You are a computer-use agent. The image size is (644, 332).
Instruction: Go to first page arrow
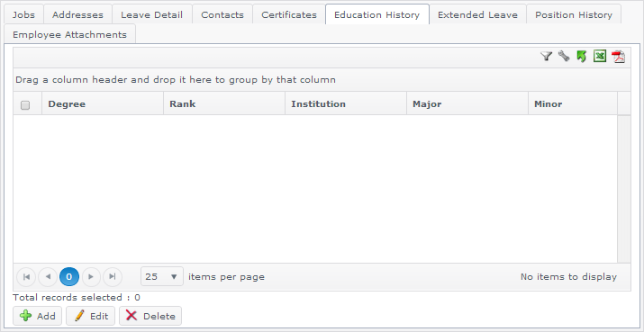coord(26,277)
